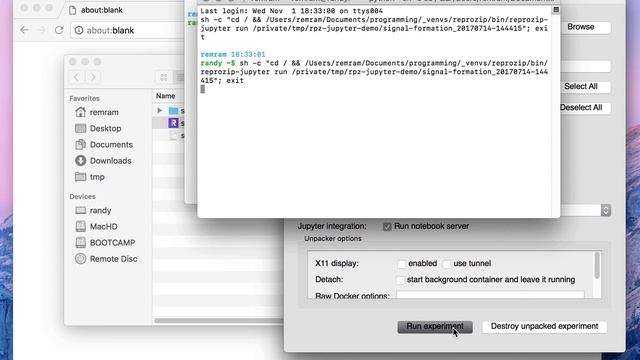Check the use tunnel option
The image size is (640, 360).
point(447,264)
